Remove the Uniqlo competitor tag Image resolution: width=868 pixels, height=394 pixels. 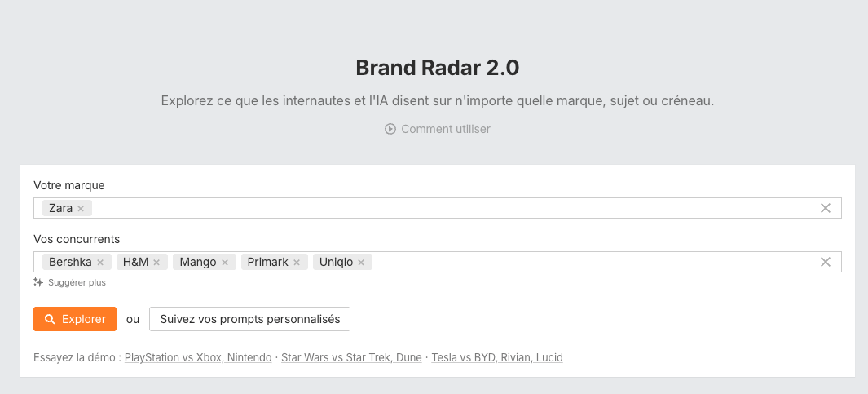pos(361,262)
